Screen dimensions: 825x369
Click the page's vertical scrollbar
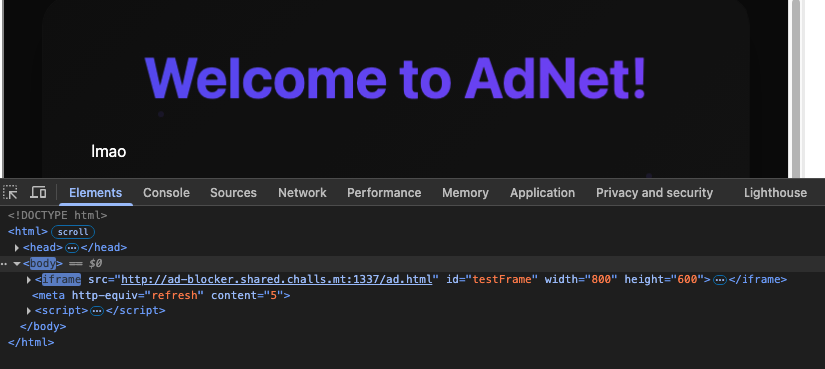tap(796, 88)
